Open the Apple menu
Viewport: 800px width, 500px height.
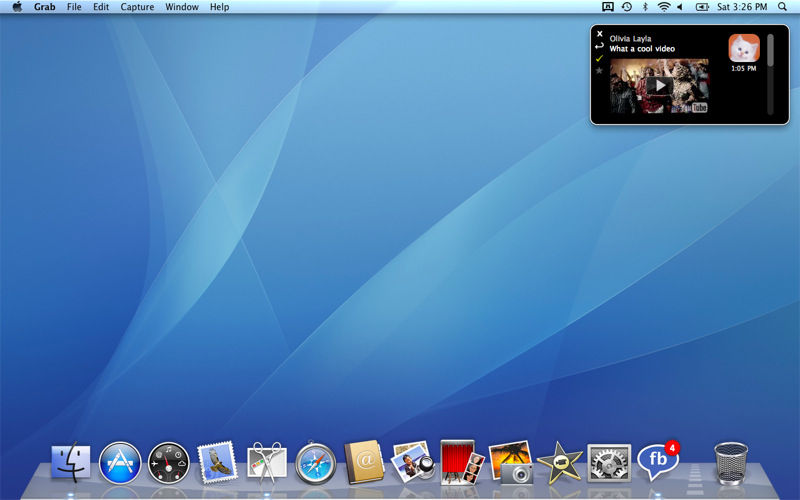(17, 7)
